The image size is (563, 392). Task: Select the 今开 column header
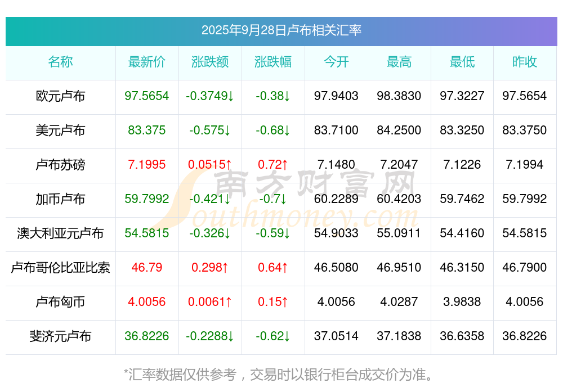(336, 62)
